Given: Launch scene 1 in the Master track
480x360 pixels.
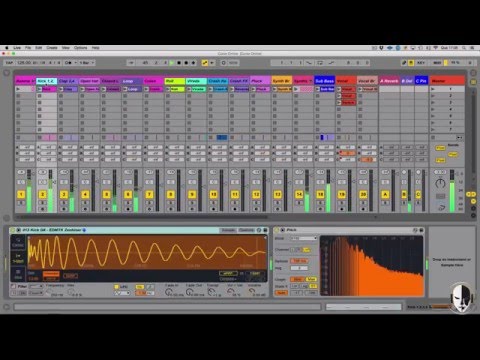Looking at the screenshot, I should tap(433, 89).
